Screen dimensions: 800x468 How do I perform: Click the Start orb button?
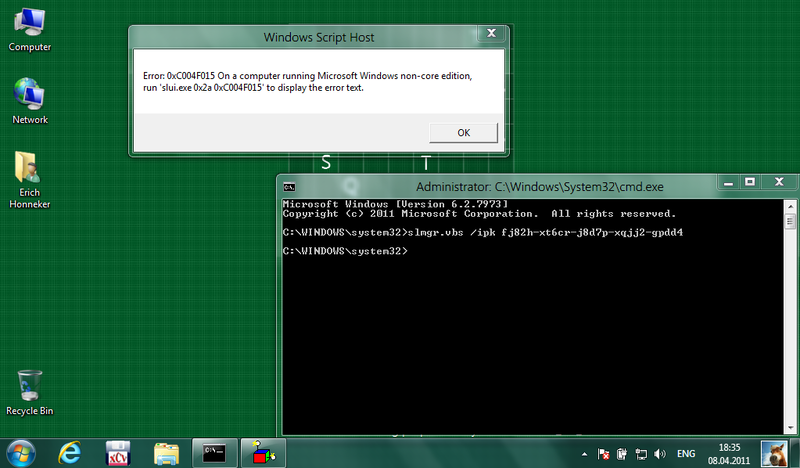[x=19, y=453]
